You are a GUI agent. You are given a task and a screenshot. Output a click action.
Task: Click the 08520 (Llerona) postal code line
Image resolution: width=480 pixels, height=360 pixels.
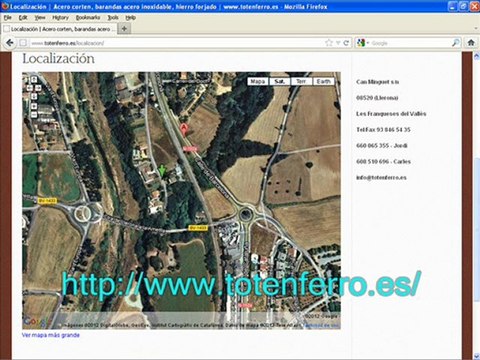pos(377,98)
